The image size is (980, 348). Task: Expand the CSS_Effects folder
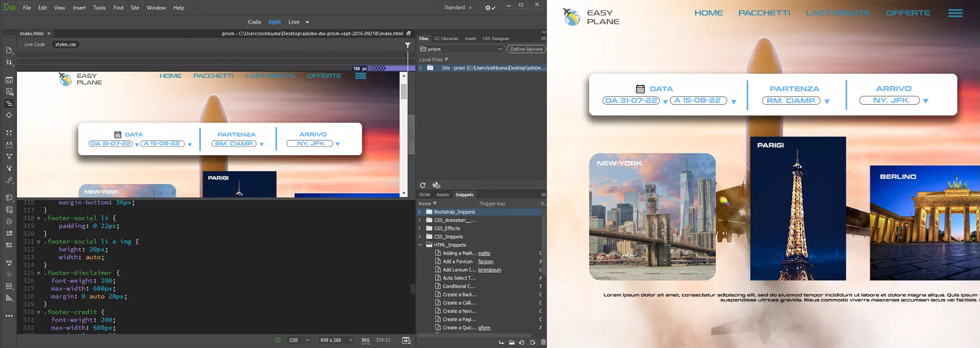pyautogui.click(x=420, y=228)
